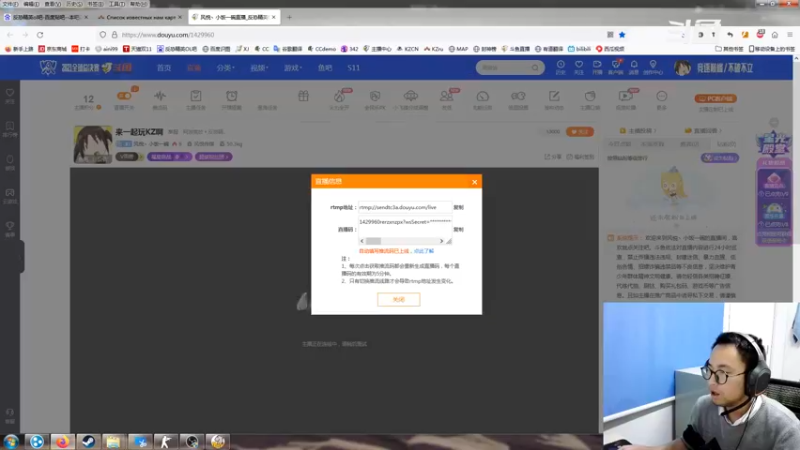Close the orange stream-info dialog with the X

point(474,182)
